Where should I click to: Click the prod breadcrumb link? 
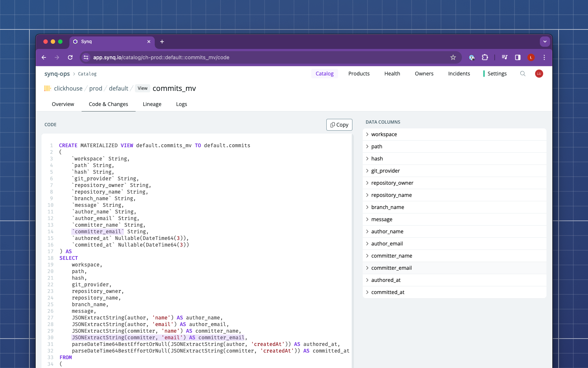click(x=96, y=88)
